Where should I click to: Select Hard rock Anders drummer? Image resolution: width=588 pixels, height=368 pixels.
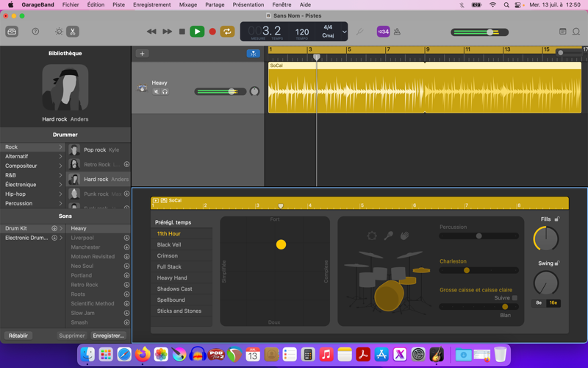(98, 179)
